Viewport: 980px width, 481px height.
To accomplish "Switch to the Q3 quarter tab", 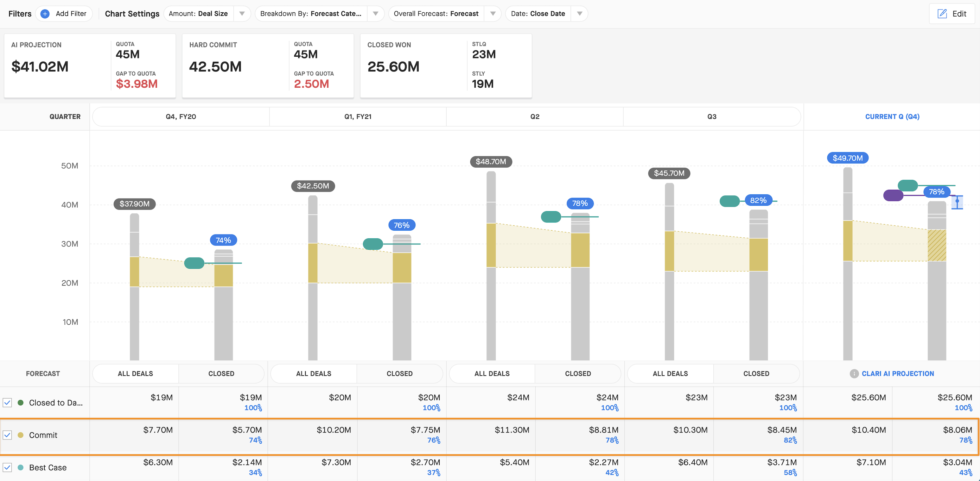I will 712,117.
